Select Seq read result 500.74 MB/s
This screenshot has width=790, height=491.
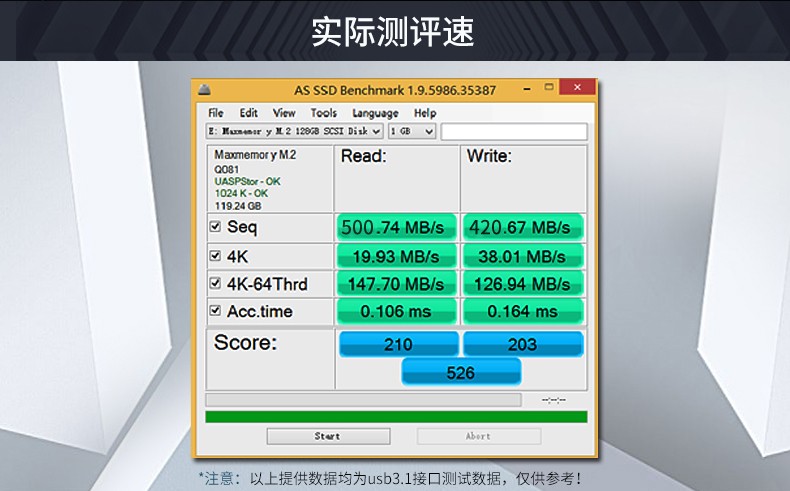coord(397,227)
